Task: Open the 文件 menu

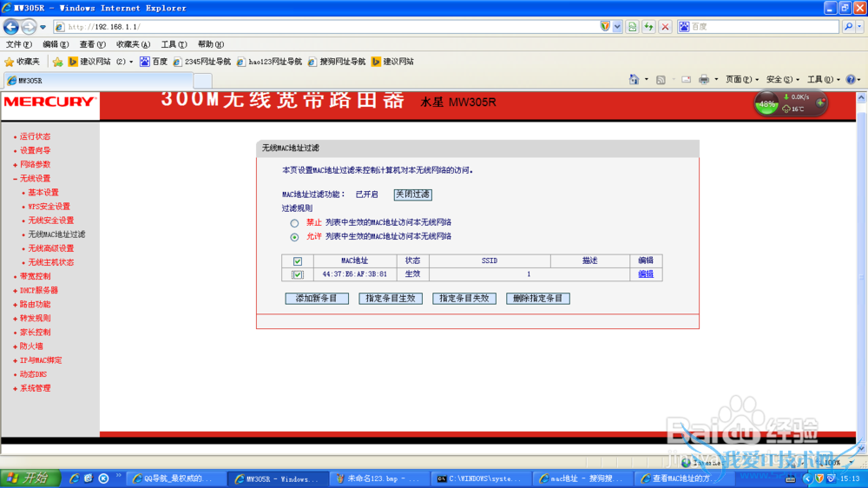Action: tap(18, 44)
